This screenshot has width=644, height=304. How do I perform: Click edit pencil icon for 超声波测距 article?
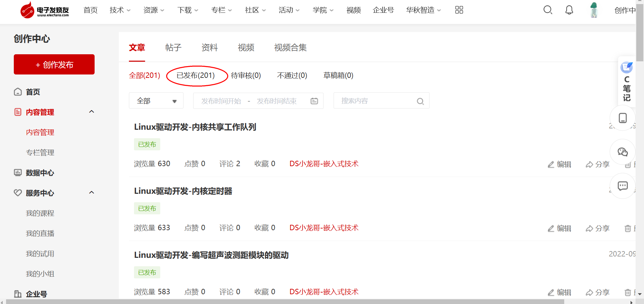coord(551,293)
